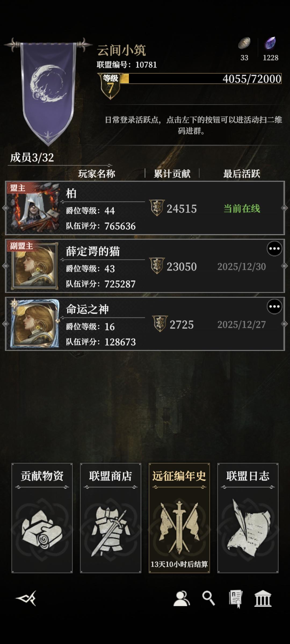The image size is (290, 644).
Task: Open the 联盟商店 card
Action: 111,518
